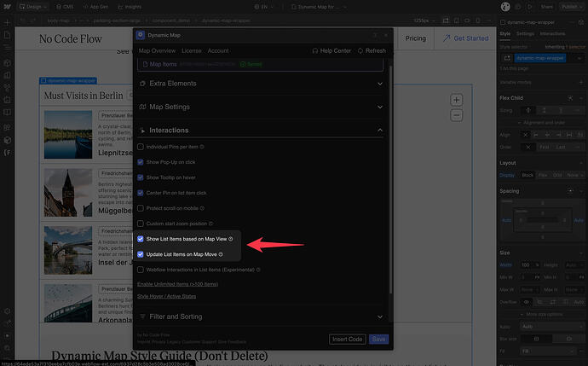Open the Map Overview tab

click(x=157, y=50)
